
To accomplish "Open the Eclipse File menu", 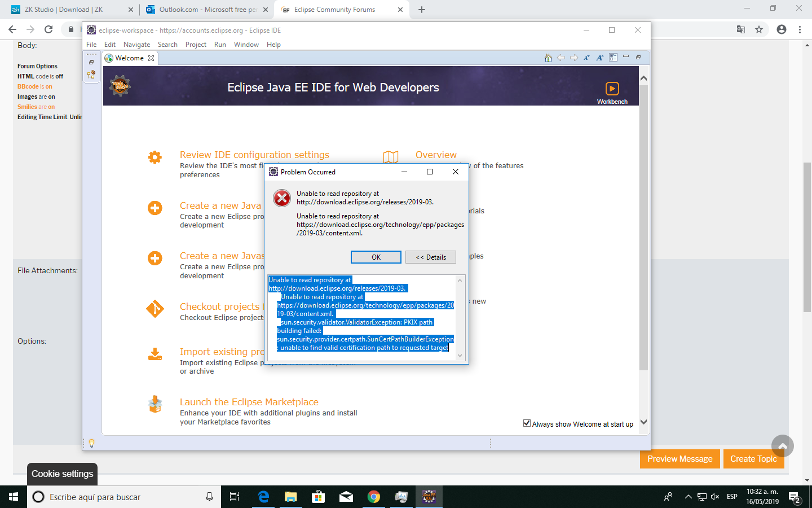I will (x=91, y=45).
